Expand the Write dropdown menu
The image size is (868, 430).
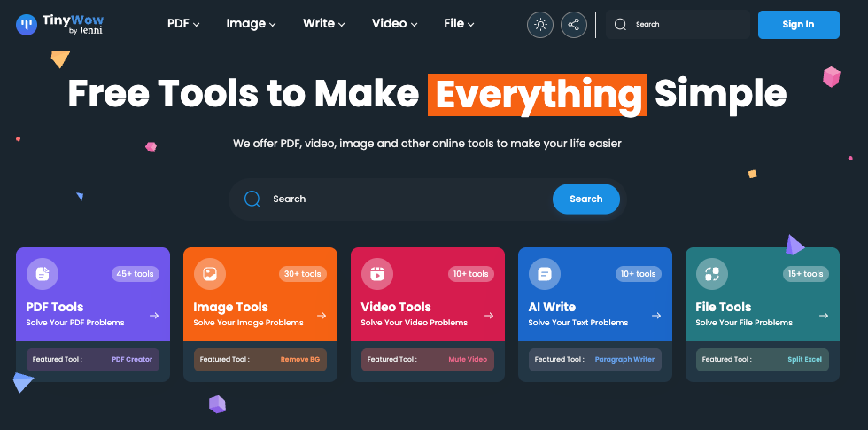coord(324,24)
